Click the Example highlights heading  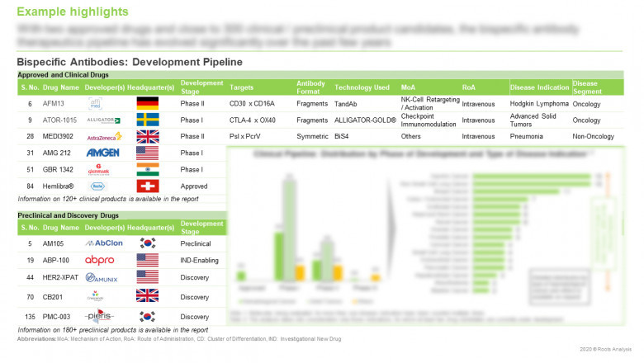[x=73, y=12]
